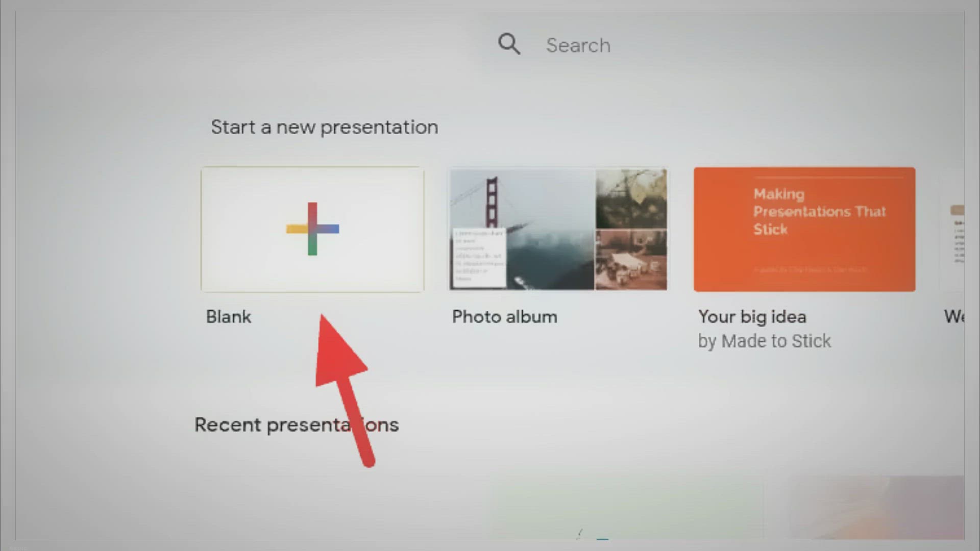The width and height of the screenshot is (980, 551).
Task: Click the Photo album label
Action: pyautogui.click(x=504, y=317)
